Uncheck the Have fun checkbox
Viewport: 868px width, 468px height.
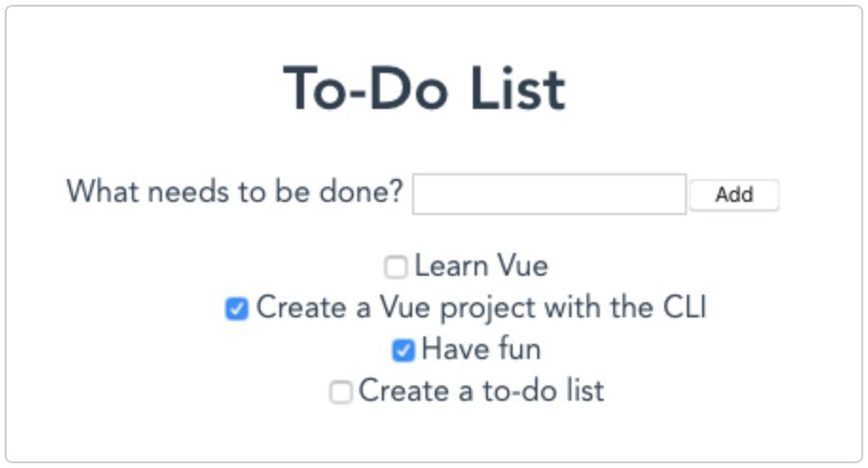point(404,351)
